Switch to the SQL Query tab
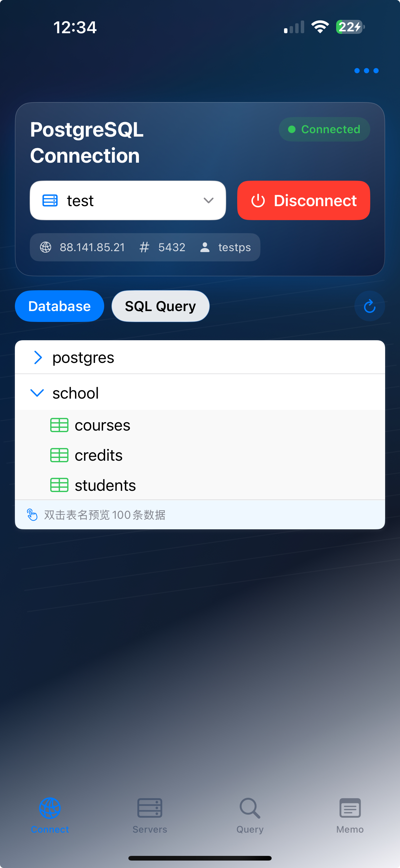Screen dimensions: 400x868 pyautogui.click(x=160, y=306)
